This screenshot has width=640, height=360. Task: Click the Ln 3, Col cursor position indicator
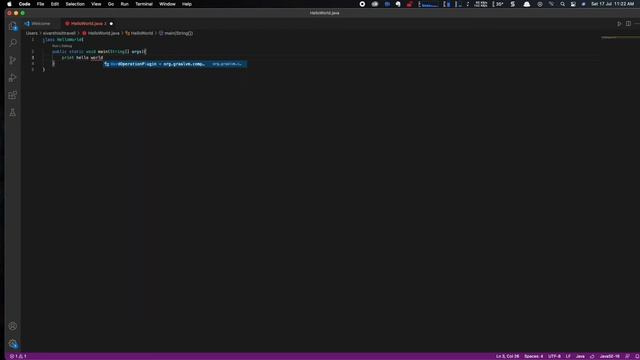click(507, 356)
